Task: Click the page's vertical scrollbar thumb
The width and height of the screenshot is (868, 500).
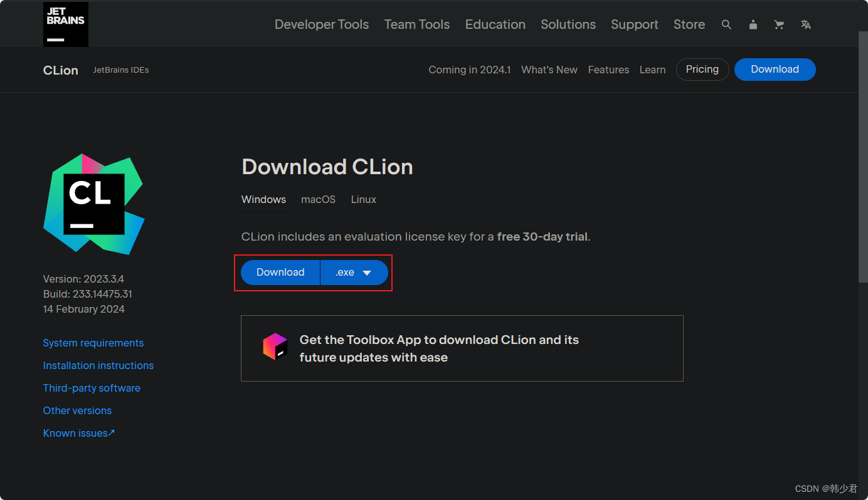Action: [863, 157]
